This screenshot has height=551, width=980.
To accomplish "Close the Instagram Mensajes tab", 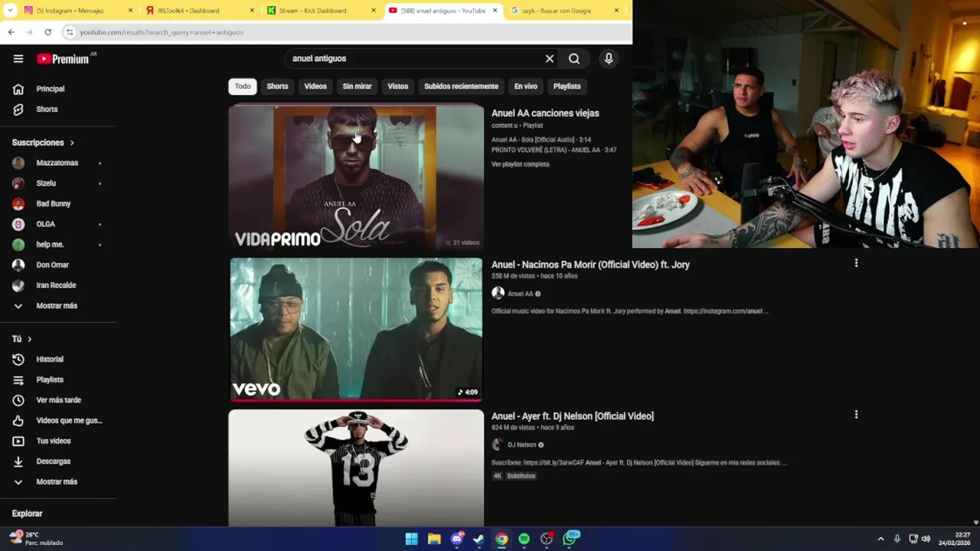I will (x=130, y=11).
